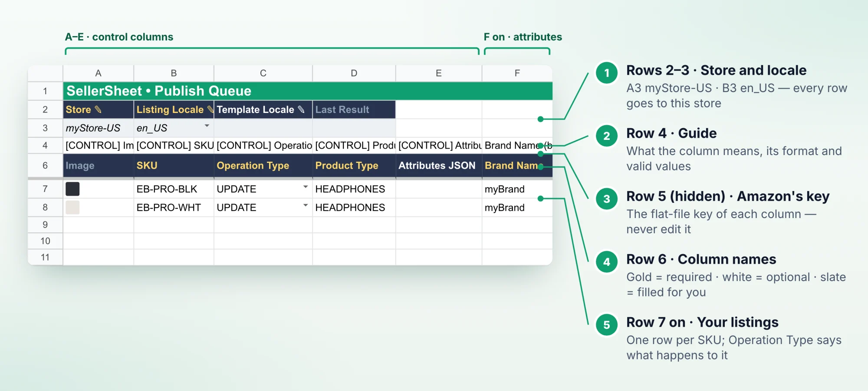Click the Listing Locale header cell
The width and height of the screenshot is (868, 391).
coord(174,109)
